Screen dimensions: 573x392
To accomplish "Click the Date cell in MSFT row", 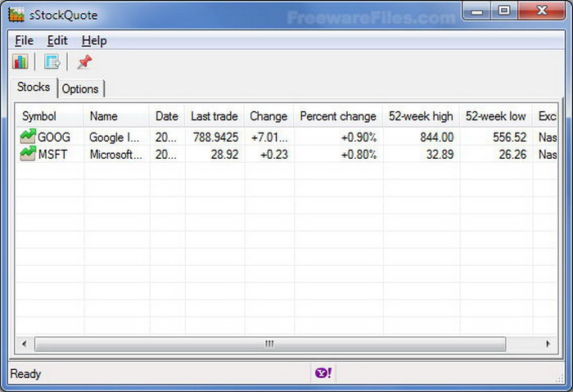I will 166,154.
